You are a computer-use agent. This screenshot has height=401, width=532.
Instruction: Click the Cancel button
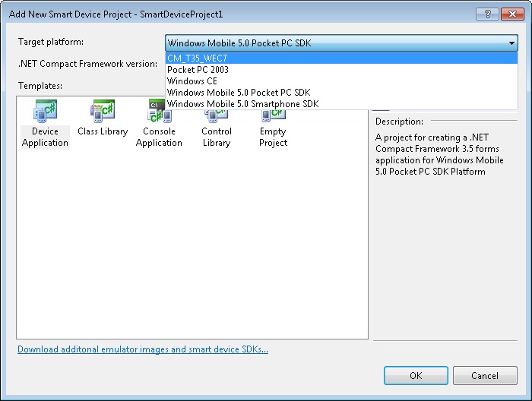click(x=485, y=376)
